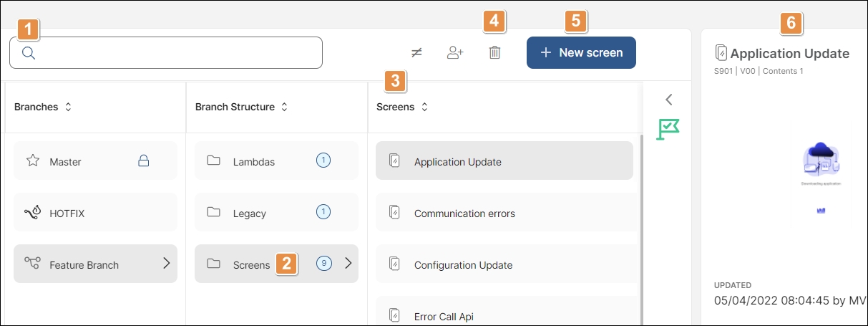This screenshot has height=326, width=868.
Task: Click the search magnifier icon
Action: tap(29, 52)
